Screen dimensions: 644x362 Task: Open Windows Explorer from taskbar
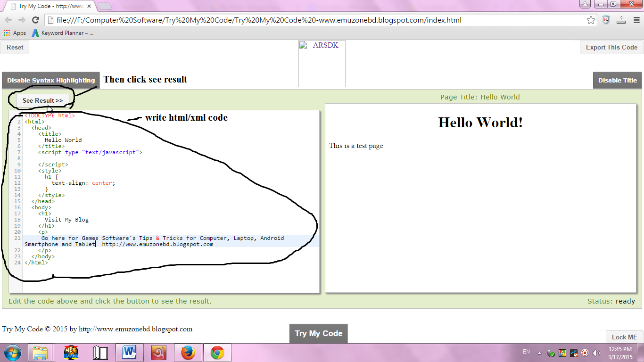click(x=40, y=353)
